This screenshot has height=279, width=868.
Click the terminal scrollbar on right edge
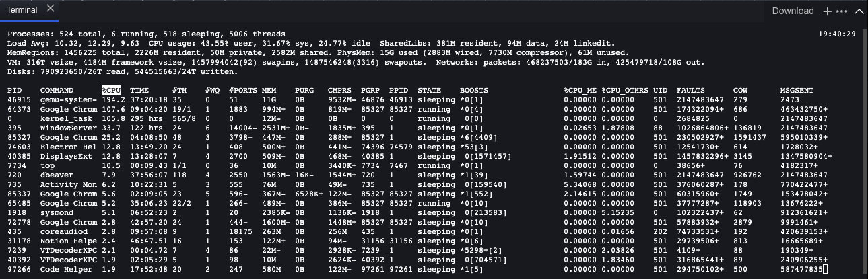865,148
